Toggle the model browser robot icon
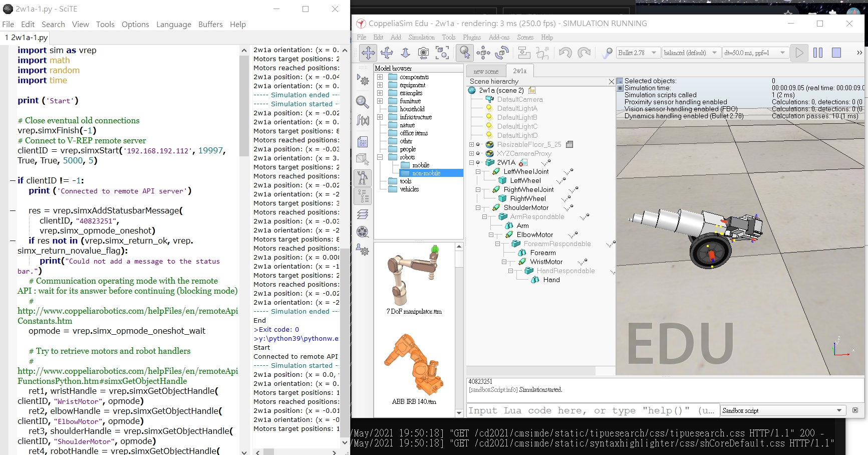Viewport: 868px width, 455px height. point(363,178)
